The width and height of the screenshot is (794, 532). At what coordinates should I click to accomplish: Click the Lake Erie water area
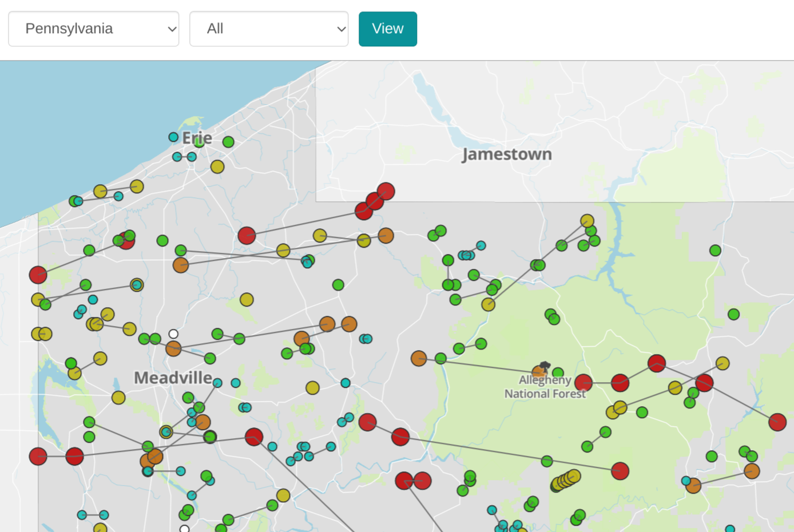86,114
